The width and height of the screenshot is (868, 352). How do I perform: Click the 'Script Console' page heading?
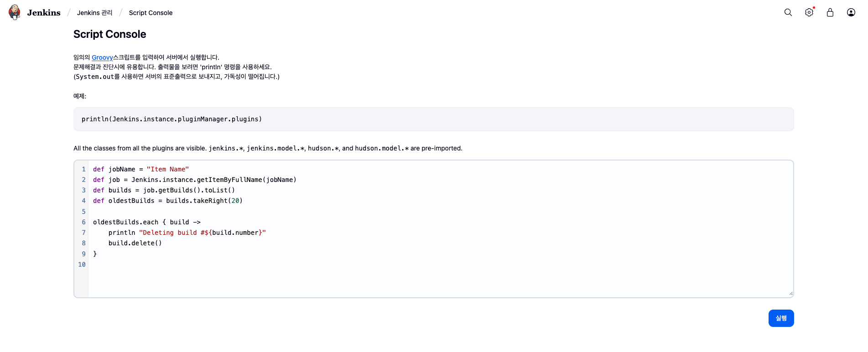[109, 34]
